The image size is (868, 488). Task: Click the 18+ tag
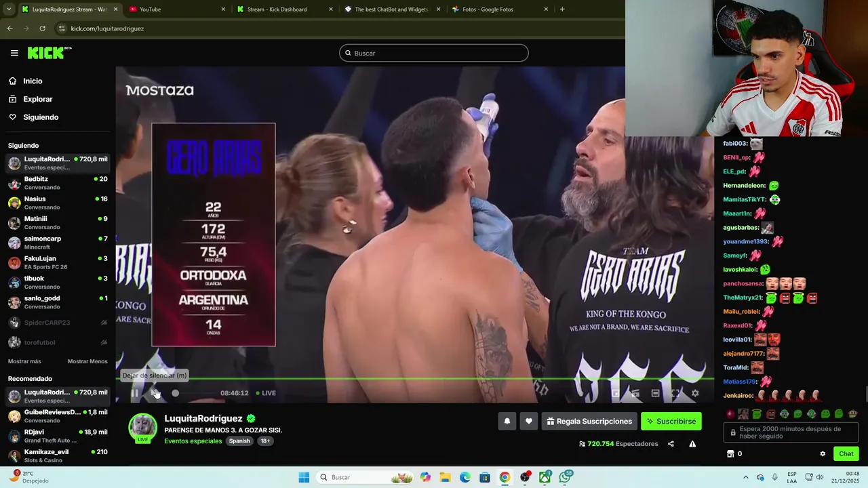coord(265,441)
